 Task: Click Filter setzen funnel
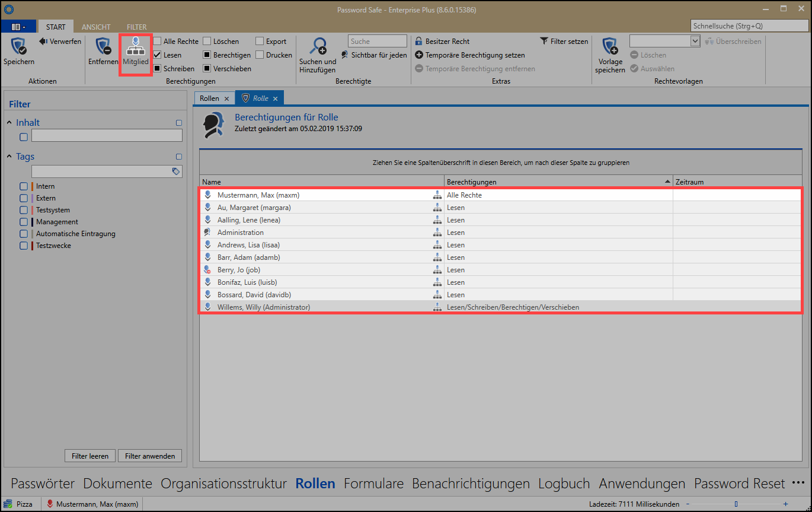coord(544,42)
